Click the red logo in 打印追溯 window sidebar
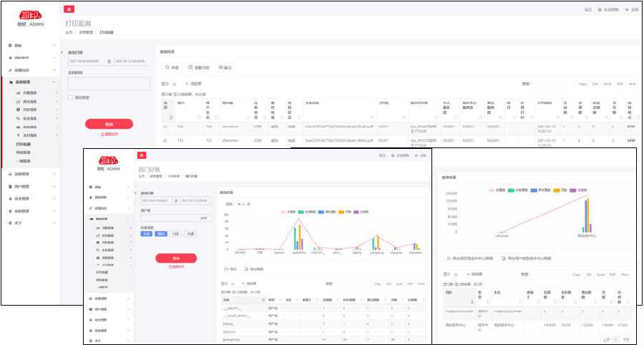This screenshot has height=345, width=644. (x=30, y=15)
